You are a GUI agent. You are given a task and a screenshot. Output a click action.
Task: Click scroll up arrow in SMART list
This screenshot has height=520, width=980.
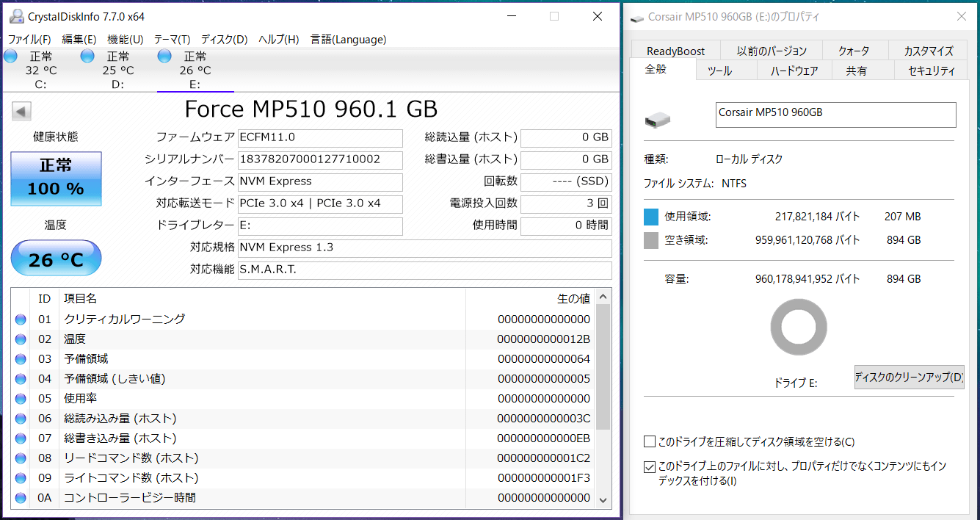coord(603,297)
